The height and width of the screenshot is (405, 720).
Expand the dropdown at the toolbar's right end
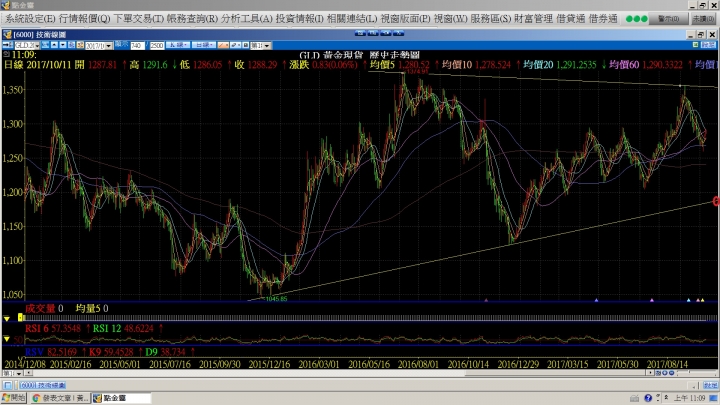tap(268, 46)
